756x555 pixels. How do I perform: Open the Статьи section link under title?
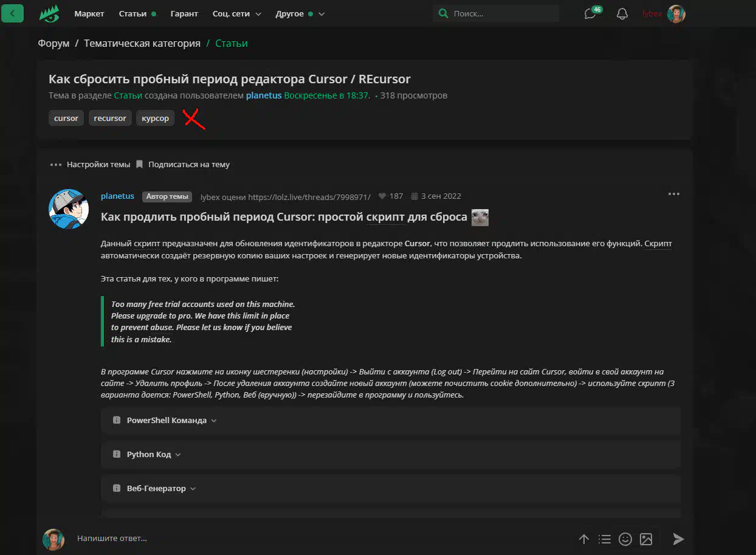[128, 95]
